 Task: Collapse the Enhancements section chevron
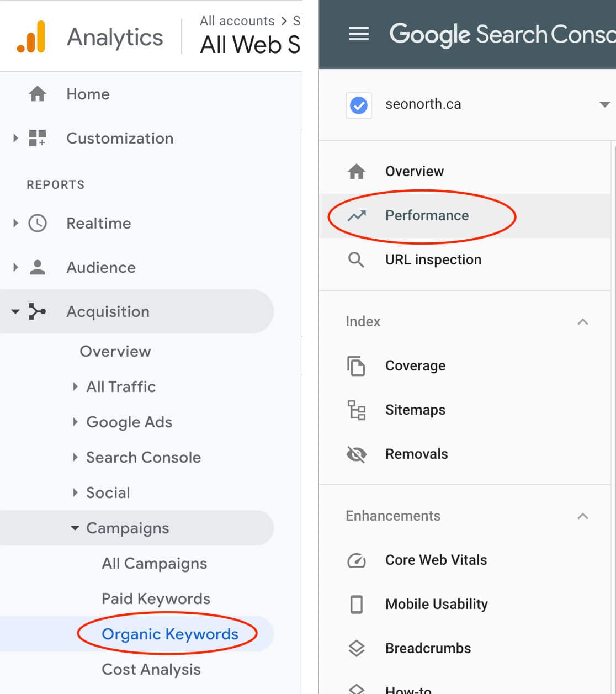(583, 516)
